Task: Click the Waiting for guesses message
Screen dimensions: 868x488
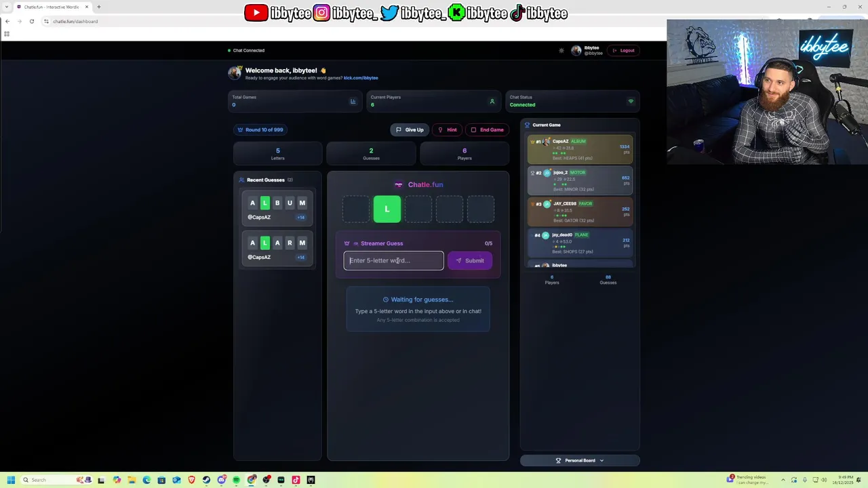Action: (x=418, y=300)
